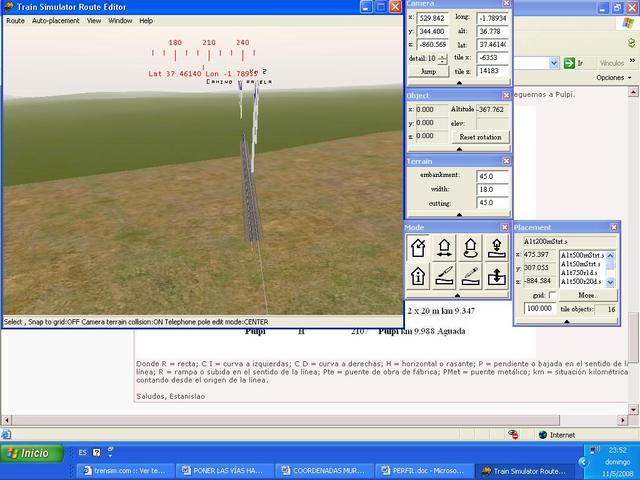Open the Route menu
The image size is (640, 480).
tap(15, 20)
